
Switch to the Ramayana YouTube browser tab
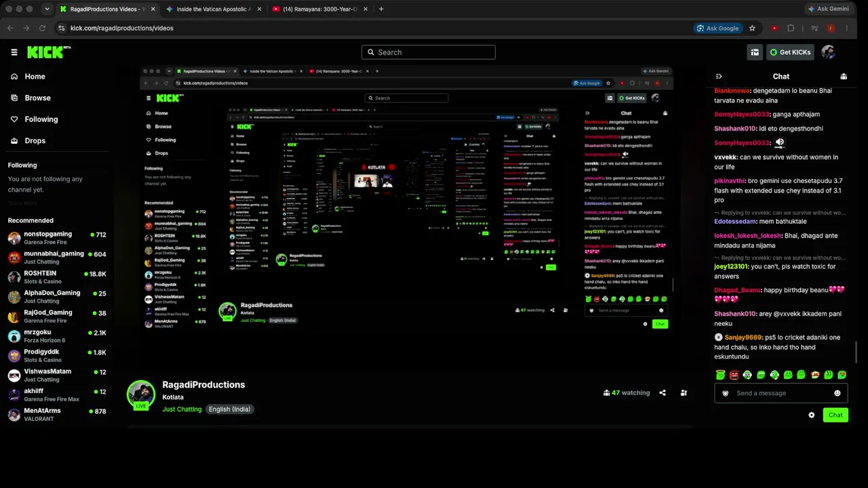(320, 9)
